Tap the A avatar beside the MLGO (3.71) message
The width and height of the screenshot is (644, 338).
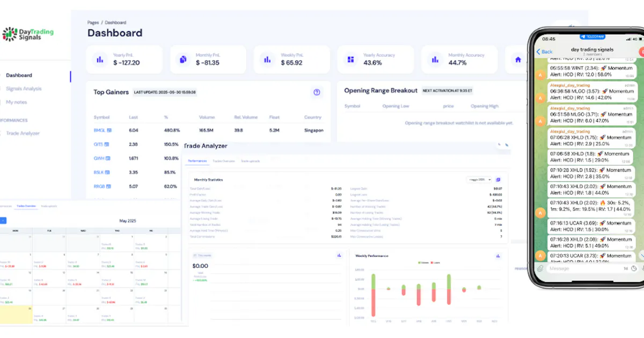click(x=540, y=120)
